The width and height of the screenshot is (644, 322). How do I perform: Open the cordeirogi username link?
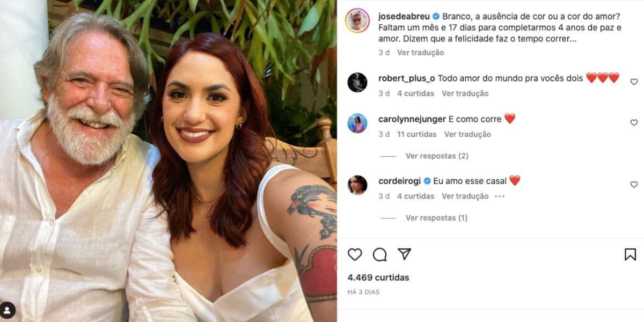coord(400,181)
